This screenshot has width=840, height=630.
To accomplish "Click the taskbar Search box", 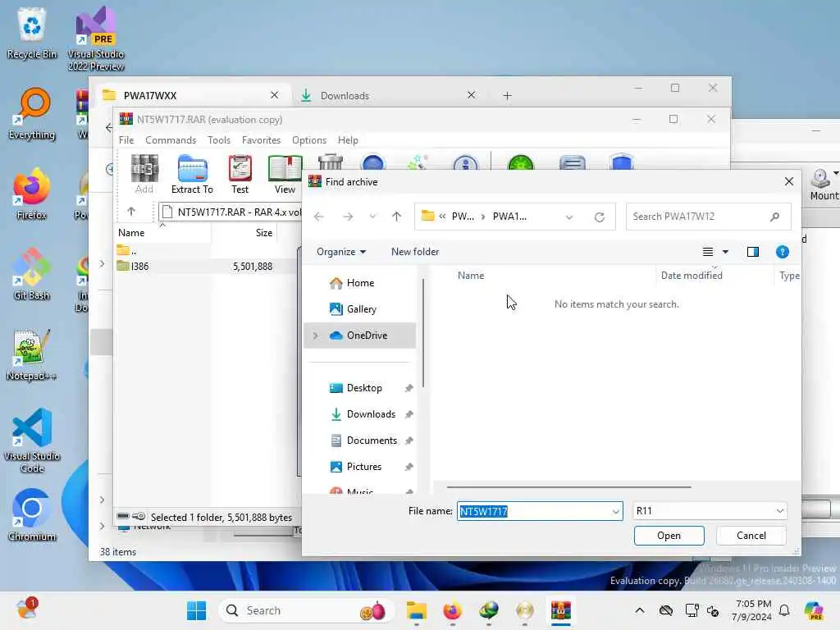I will point(307,610).
